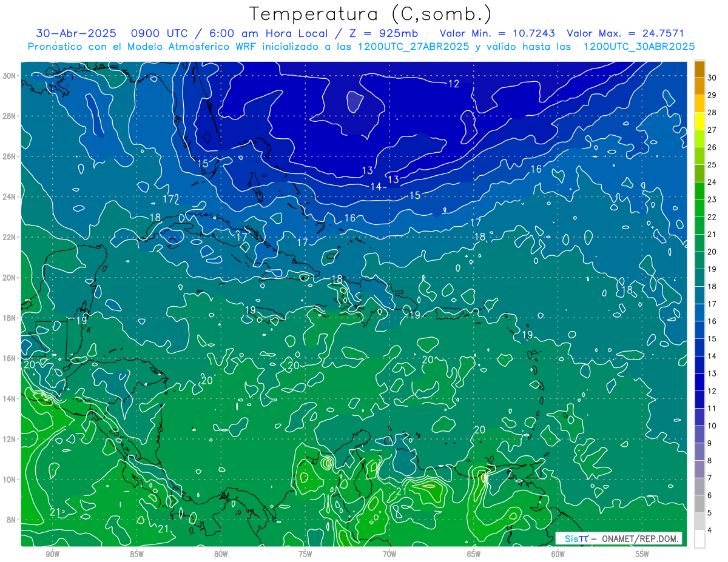Screen dimensions: 728x562
Task: Select the "Valor Min. = 10.7243" text
Action: 497,33
